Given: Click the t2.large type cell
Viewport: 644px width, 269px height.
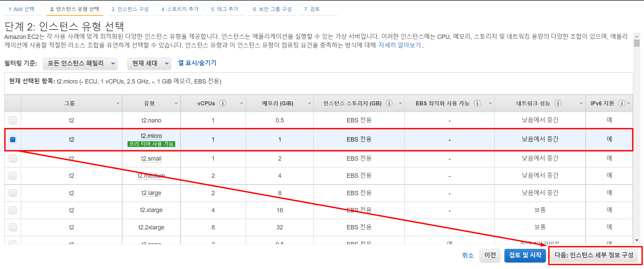Looking at the screenshot, I should click(x=151, y=193).
